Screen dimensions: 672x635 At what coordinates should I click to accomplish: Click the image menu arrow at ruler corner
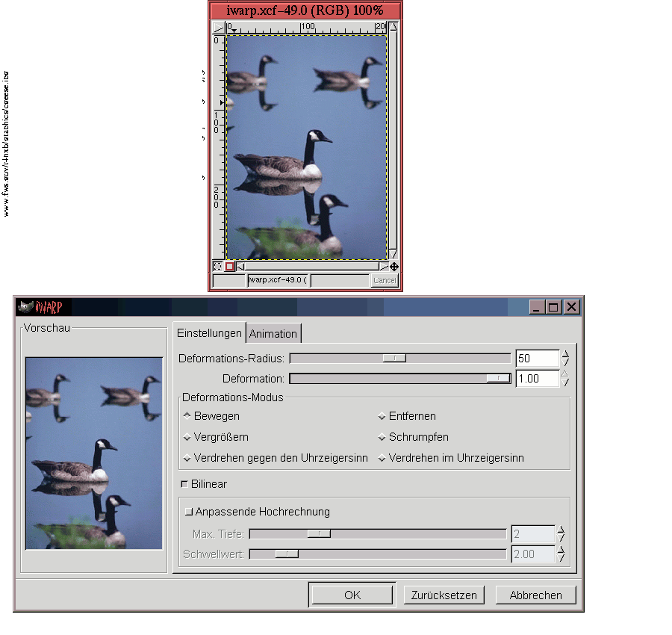tap(217, 28)
